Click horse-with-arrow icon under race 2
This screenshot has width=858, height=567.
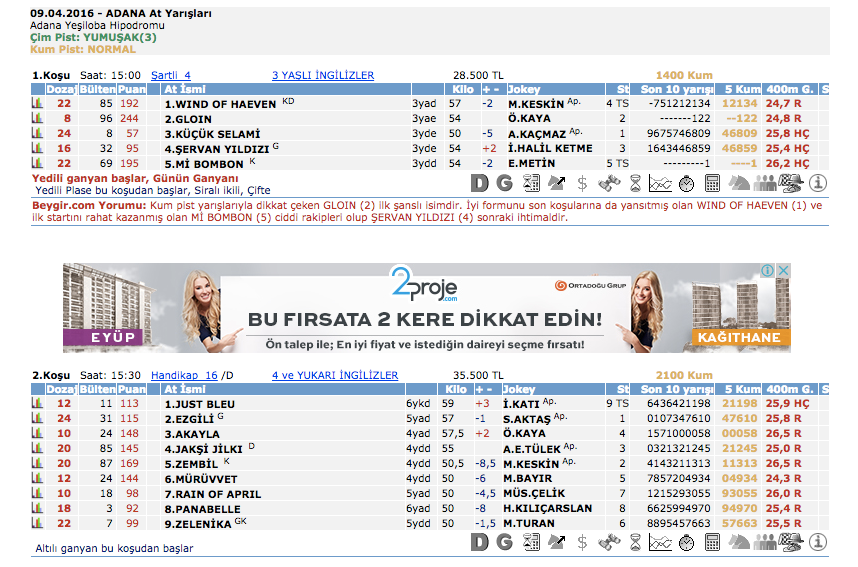[x=556, y=542]
